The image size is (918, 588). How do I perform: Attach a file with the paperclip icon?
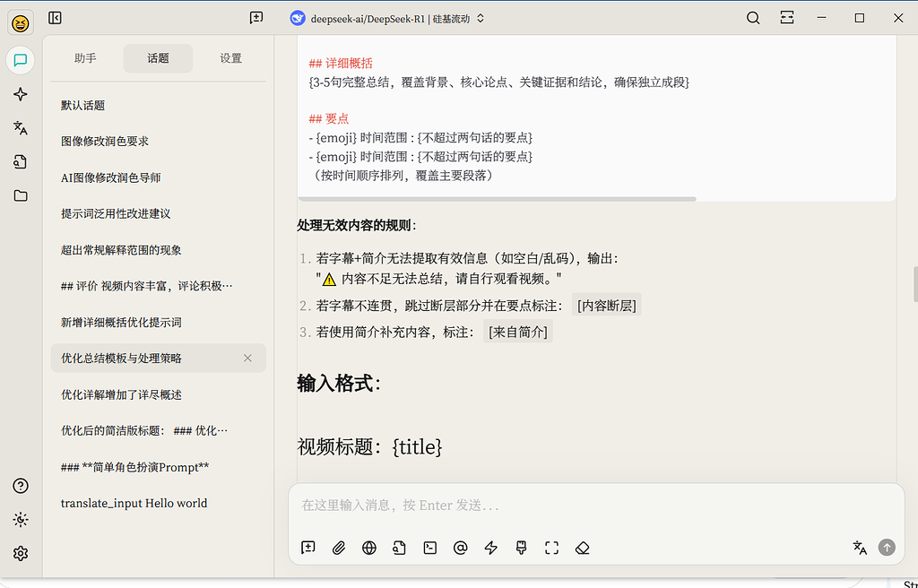(x=338, y=548)
